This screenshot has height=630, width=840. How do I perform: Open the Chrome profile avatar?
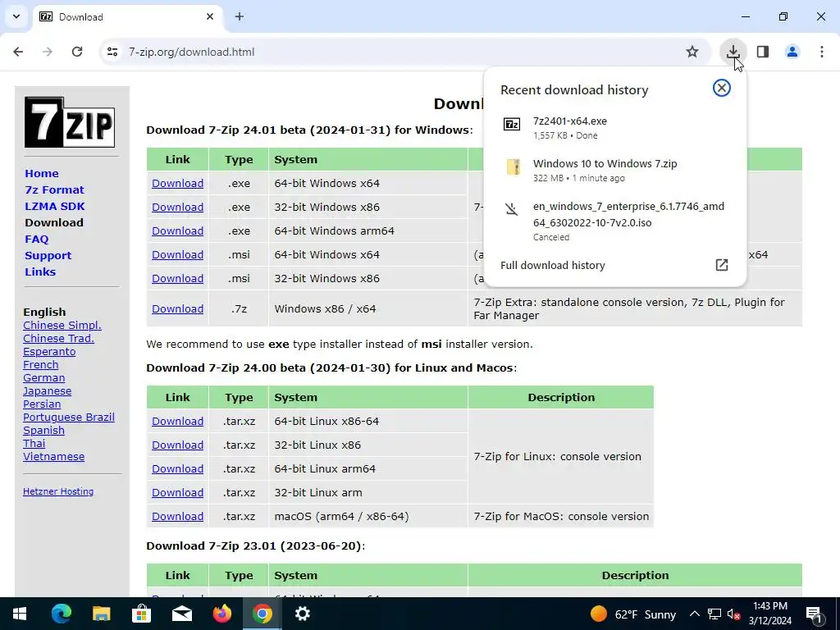pyautogui.click(x=792, y=52)
